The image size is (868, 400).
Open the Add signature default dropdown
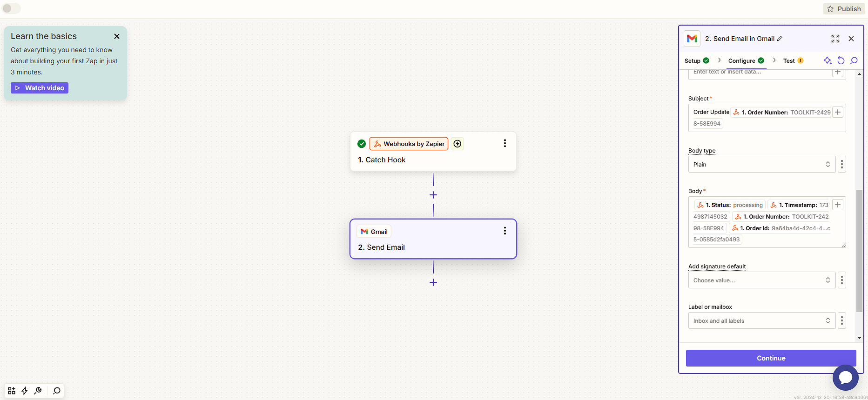coord(762,280)
